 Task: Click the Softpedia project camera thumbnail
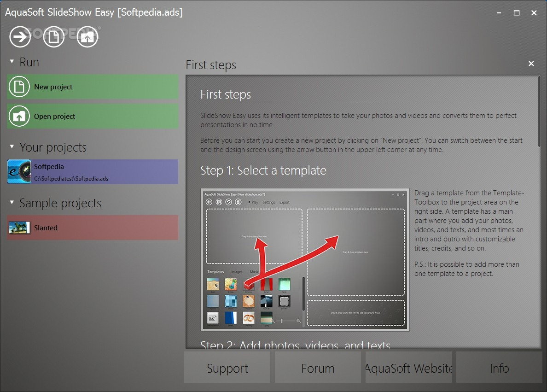[19, 172]
